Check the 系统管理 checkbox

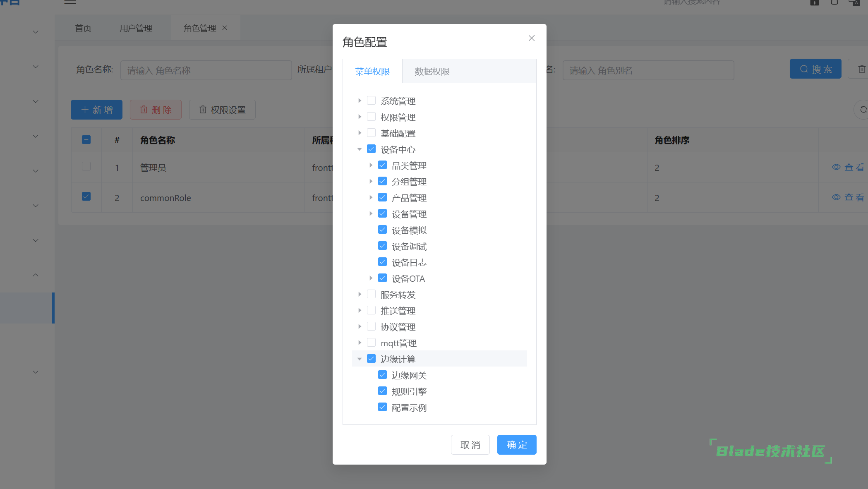(371, 101)
